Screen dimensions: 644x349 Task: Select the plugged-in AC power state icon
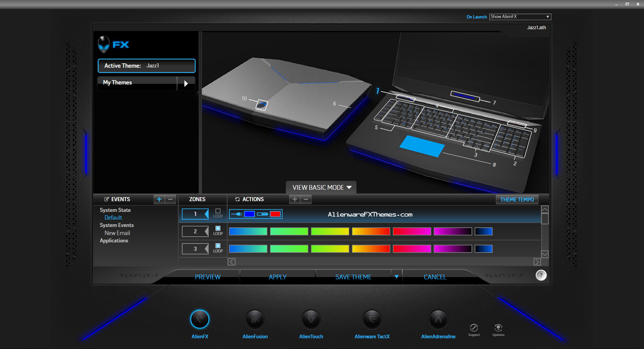237,214
